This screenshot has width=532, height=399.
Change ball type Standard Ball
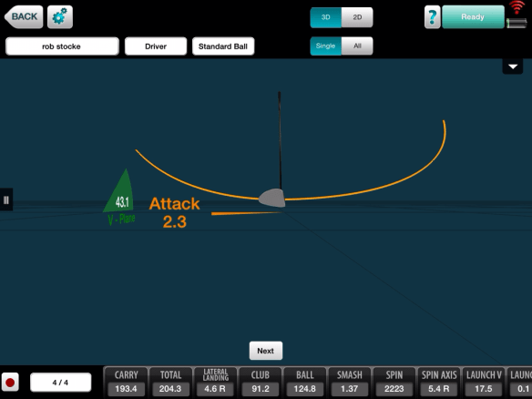(x=223, y=46)
